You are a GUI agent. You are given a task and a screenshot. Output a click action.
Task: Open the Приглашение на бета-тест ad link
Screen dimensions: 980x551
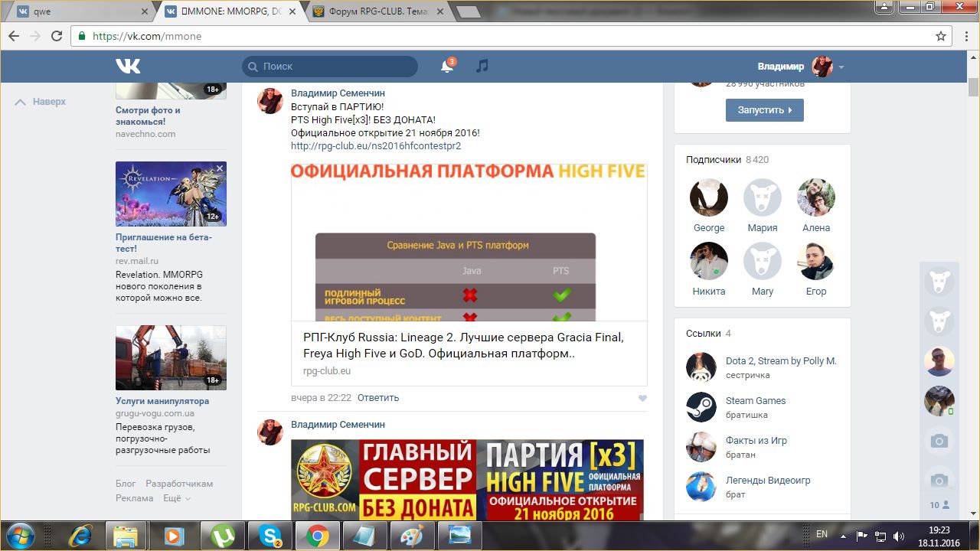coord(164,243)
